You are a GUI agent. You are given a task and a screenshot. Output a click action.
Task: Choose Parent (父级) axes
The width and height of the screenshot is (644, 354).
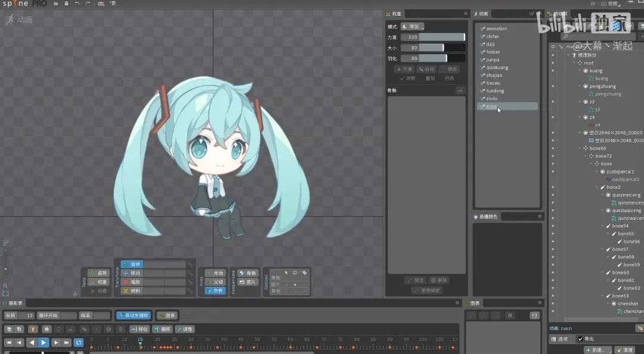[215, 282]
